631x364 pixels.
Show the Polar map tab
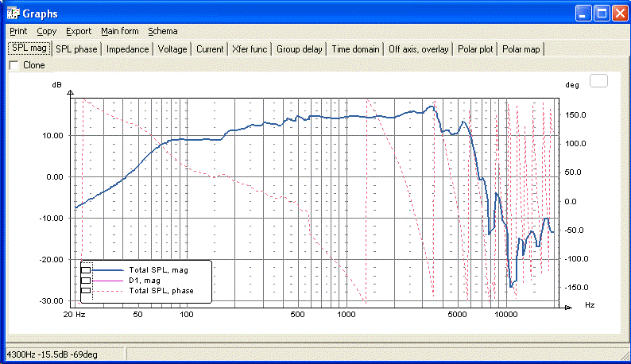521,49
